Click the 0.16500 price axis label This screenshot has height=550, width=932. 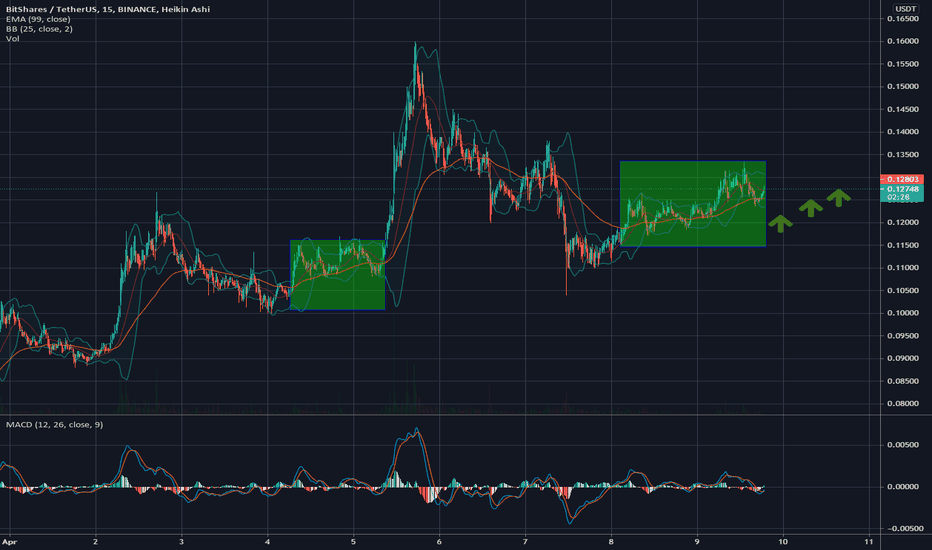coord(902,19)
